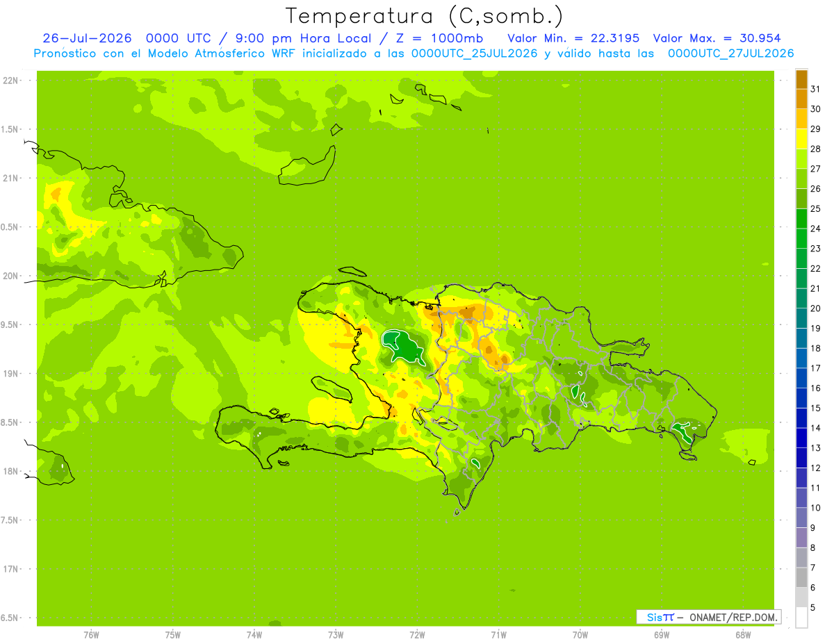This screenshot has width=834, height=644.
Task: Click the cool green zone in central Haiti
Action: pyautogui.click(x=404, y=346)
